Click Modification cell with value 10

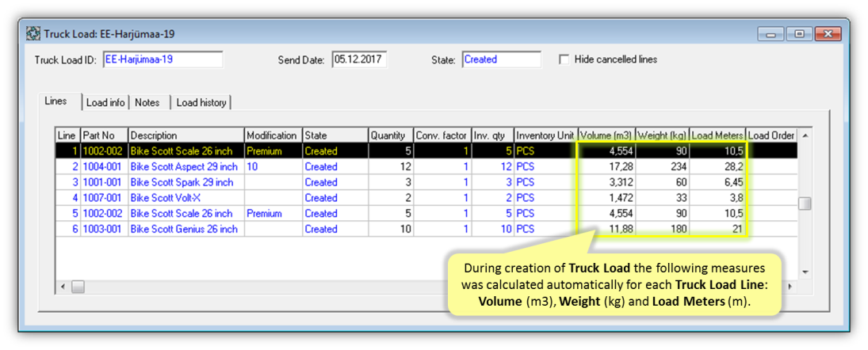point(273,166)
